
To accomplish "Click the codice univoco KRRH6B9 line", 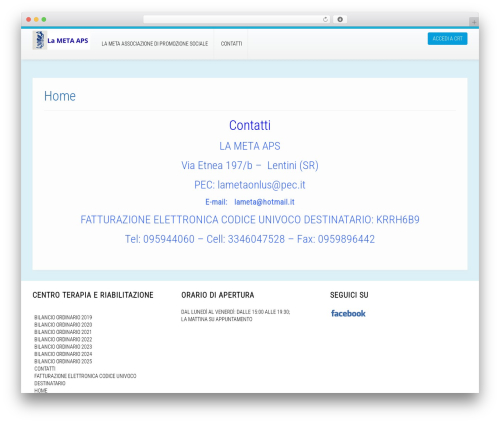I will (250, 220).
